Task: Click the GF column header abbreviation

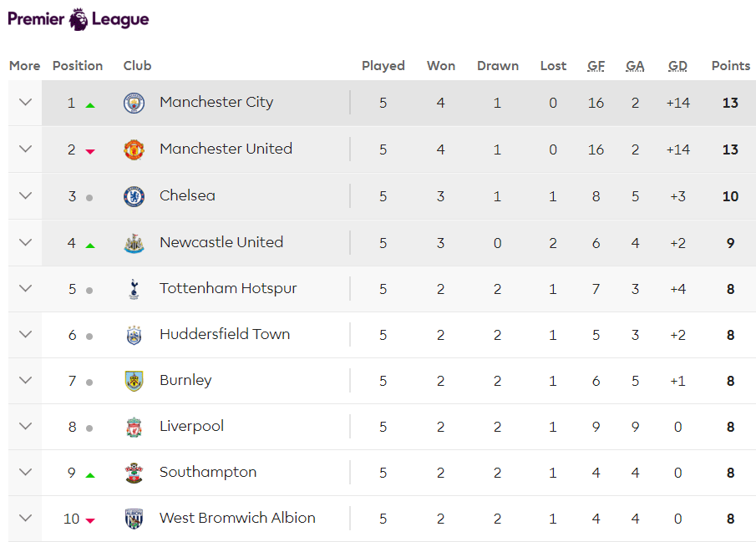Action: (x=596, y=66)
